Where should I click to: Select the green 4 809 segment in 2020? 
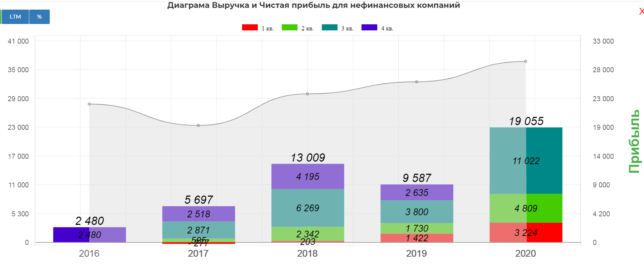[x=526, y=208]
